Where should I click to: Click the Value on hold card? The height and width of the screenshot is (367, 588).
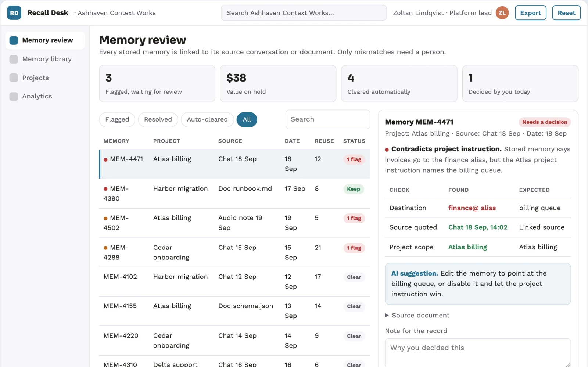click(278, 84)
